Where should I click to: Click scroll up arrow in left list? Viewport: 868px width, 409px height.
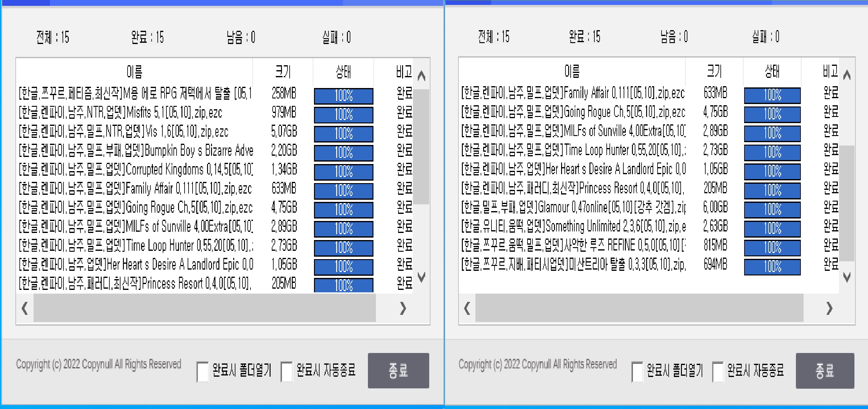(421, 76)
